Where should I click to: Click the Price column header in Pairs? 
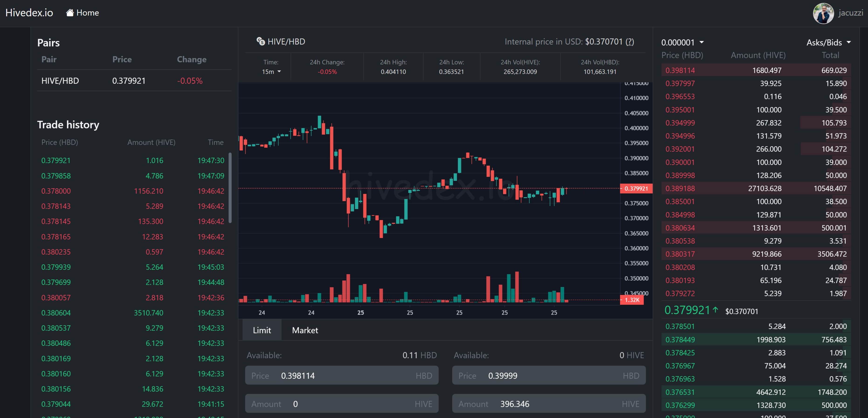pos(122,59)
